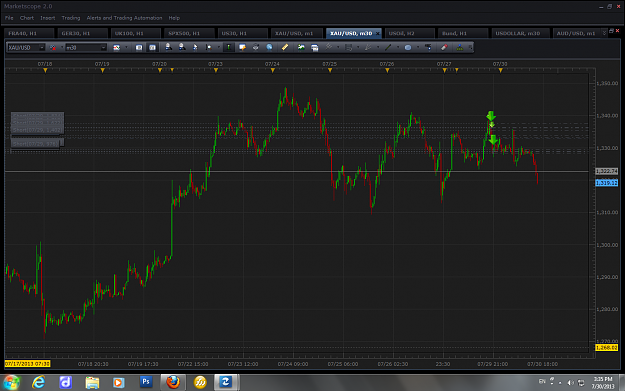Image resolution: width=625 pixels, height=391 pixels.
Task: Open the XAU/USD symbol combo box
Action: [x=26, y=47]
